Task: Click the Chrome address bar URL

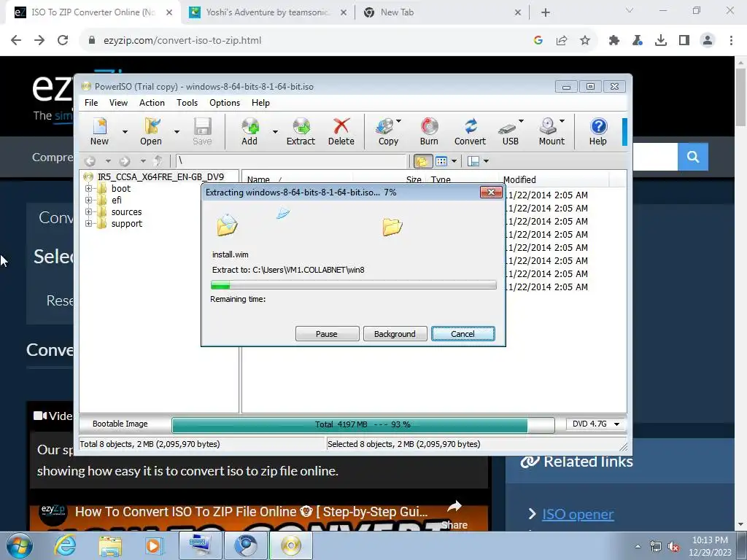Action: (182, 41)
